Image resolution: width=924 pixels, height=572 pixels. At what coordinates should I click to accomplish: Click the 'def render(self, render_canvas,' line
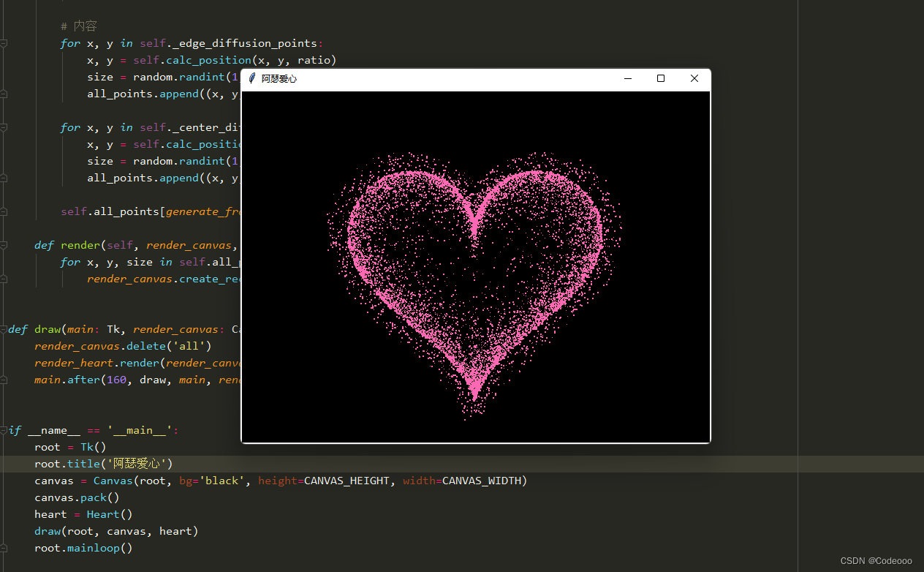[x=137, y=245]
